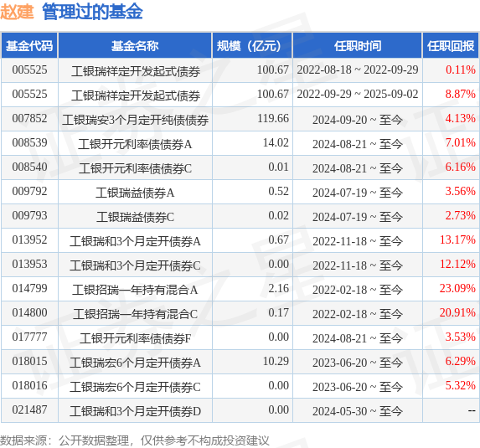Click the 14.02 scale value
Image resolution: width=480 pixels, height=448 pixels.
coord(276,143)
